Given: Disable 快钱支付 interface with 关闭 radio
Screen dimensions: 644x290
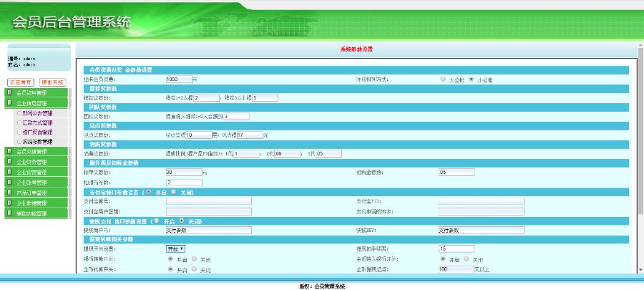Looking at the screenshot, I should [181, 221].
